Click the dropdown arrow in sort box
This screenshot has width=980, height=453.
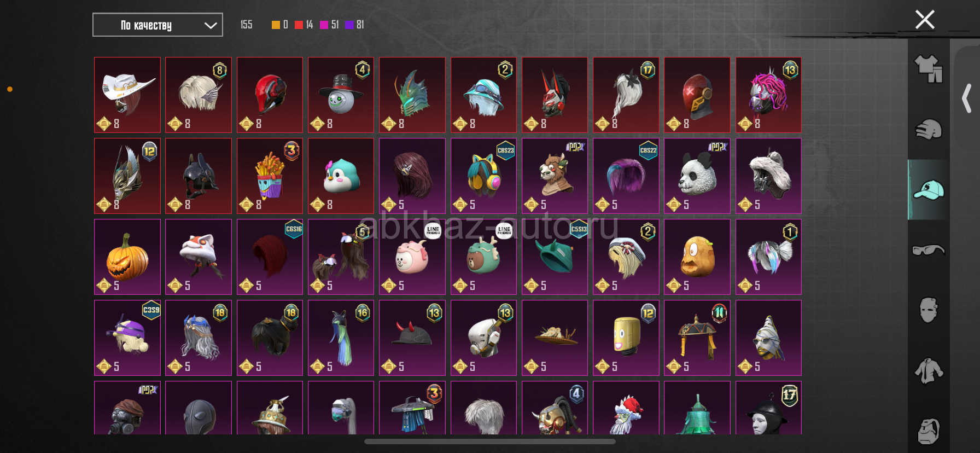[211, 25]
